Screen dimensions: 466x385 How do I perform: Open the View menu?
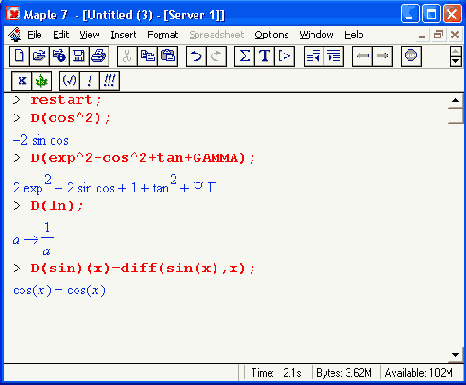pos(89,35)
